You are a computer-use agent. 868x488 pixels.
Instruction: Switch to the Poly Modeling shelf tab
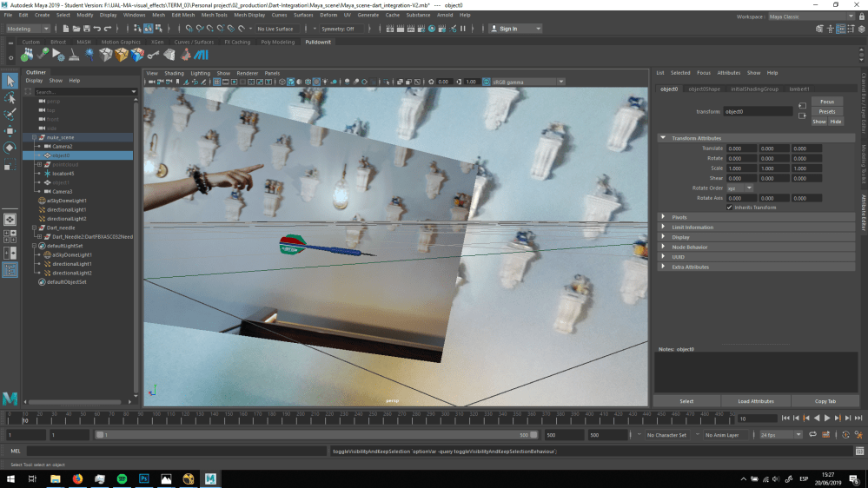point(277,42)
